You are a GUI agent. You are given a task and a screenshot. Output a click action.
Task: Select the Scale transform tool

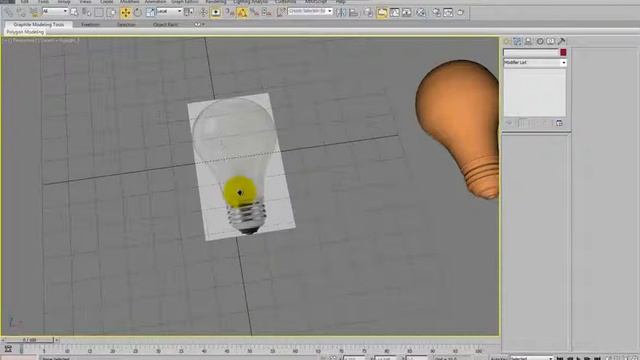(150, 13)
